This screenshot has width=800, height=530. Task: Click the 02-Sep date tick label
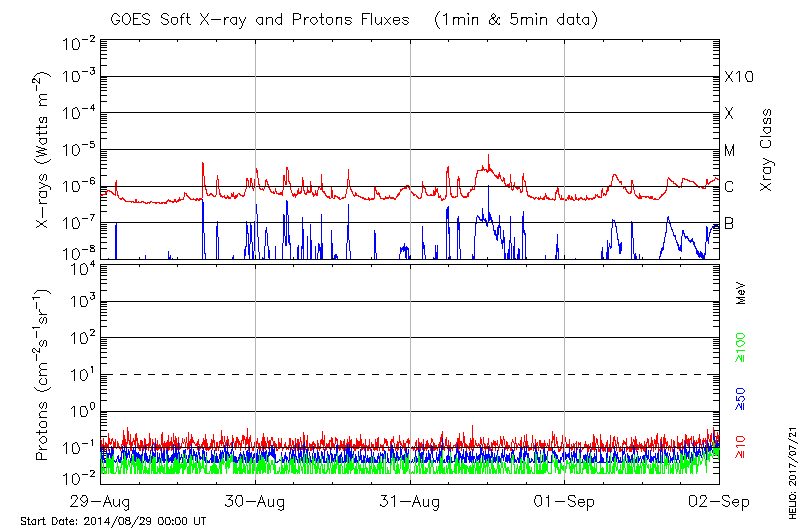[x=719, y=500]
